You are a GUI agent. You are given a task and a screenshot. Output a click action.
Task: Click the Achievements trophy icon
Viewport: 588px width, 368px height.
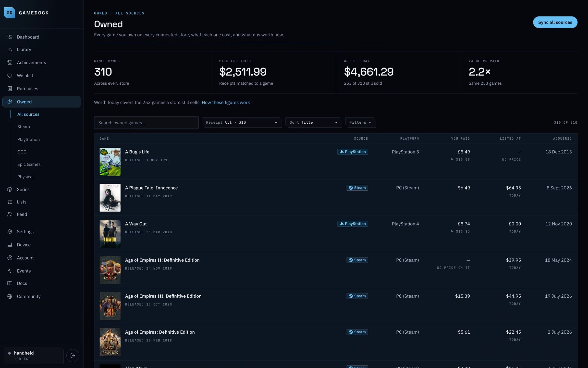tap(10, 63)
